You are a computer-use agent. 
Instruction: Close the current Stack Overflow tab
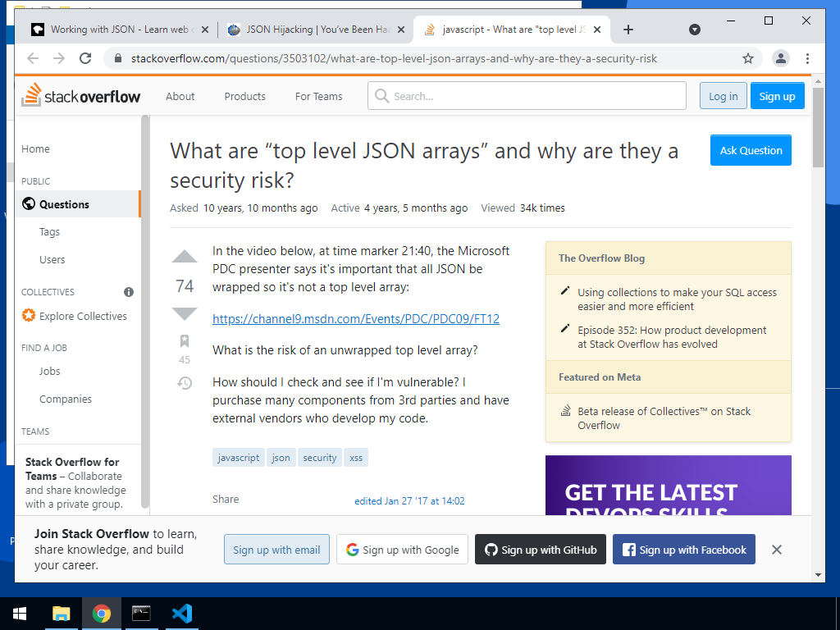pos(598,30)
